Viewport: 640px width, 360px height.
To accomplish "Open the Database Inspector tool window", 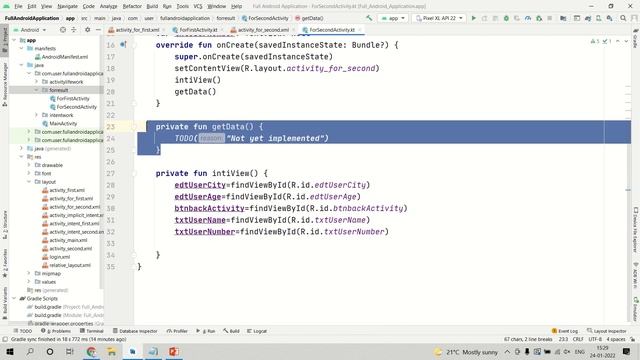I will point(135,331).
